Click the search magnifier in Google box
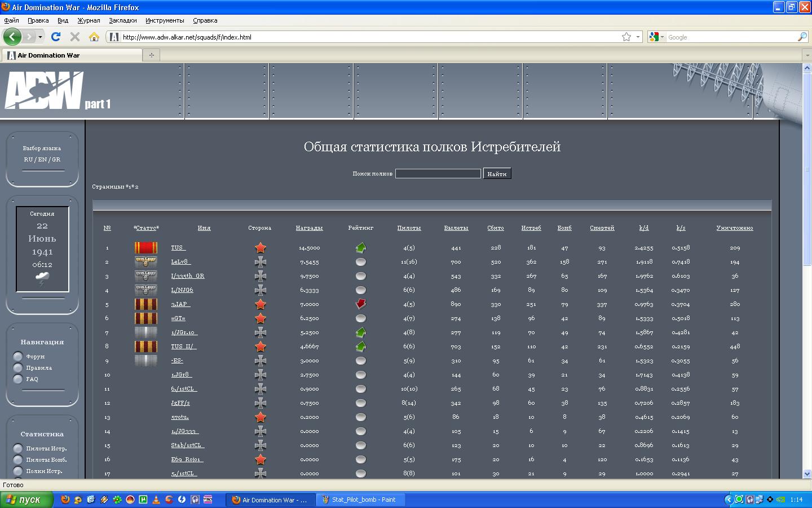Image resolution: width=812 pixels, height=508 pixels. (x=802, y=37)
